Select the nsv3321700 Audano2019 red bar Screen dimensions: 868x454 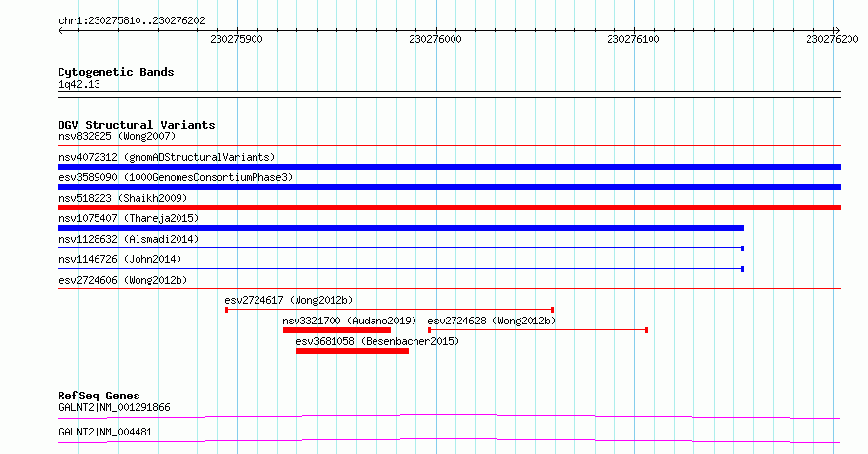point(336,330)
